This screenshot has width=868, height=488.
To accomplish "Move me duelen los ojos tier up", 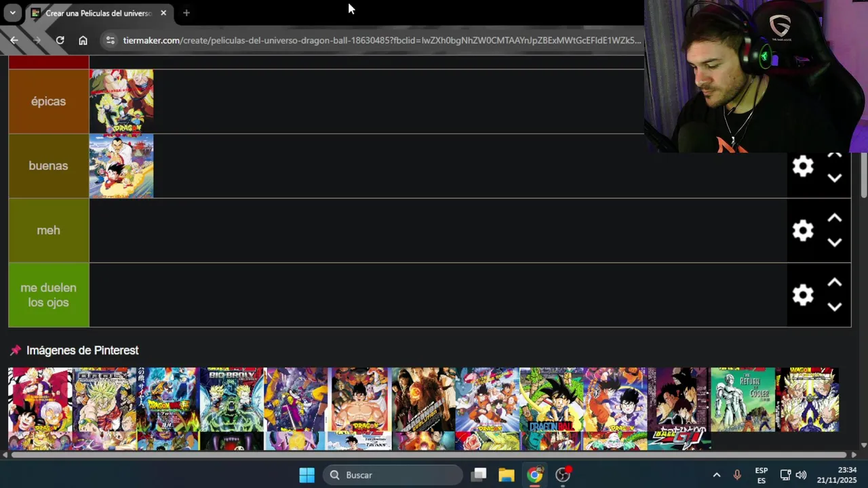I will tap(835, 283).
